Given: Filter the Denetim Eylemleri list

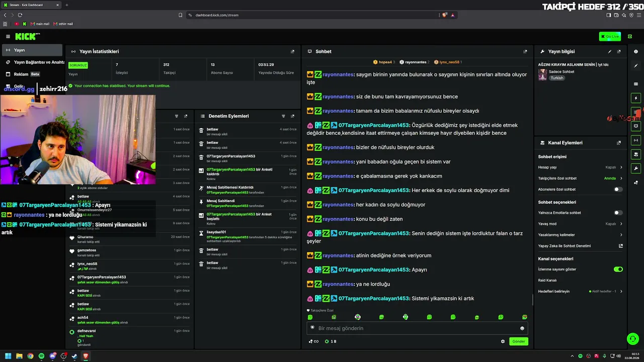Looking at the screenshot, I should 283,116.
